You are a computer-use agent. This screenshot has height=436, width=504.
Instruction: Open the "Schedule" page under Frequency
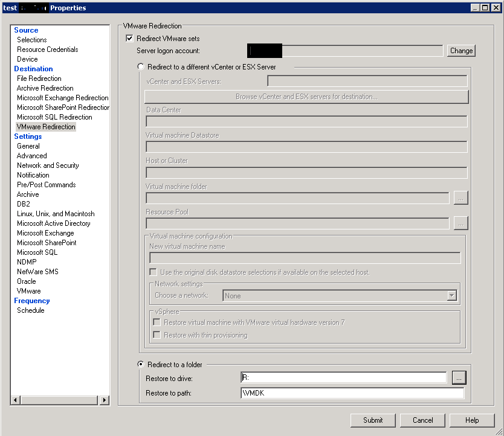point(32,310)
